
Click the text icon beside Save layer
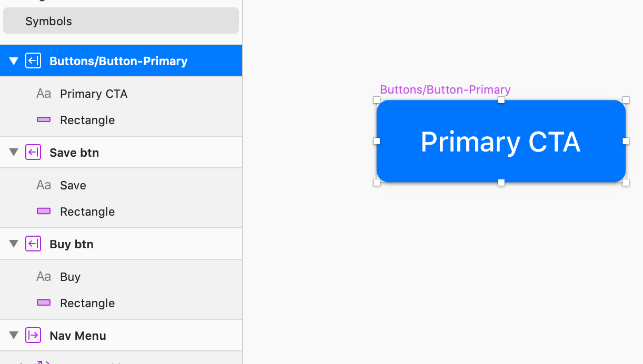pos(44,185)
